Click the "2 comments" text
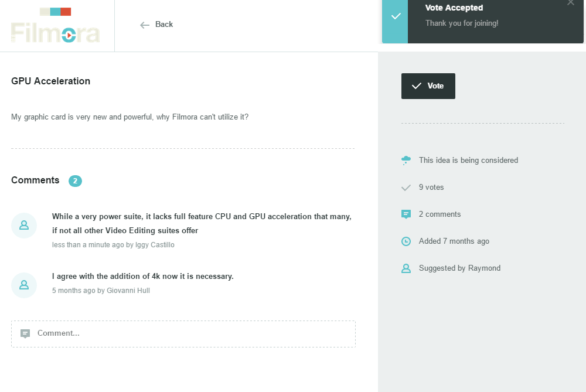586x392 pixels. tap(439, 214)
